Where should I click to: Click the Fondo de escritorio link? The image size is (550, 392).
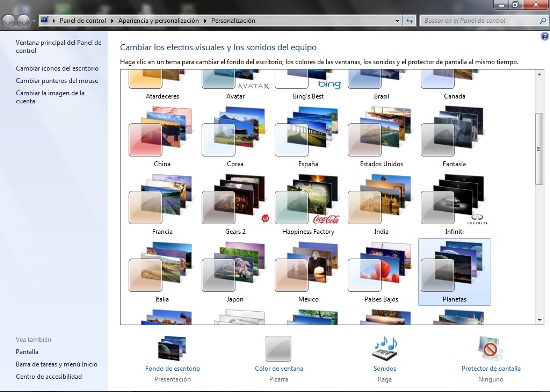tap(173, 369)
